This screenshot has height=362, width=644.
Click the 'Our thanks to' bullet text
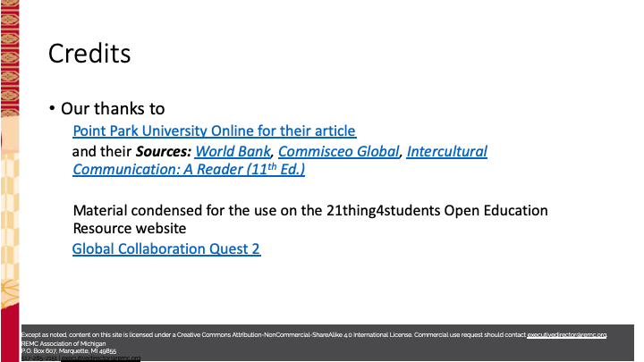click(113, 109)
